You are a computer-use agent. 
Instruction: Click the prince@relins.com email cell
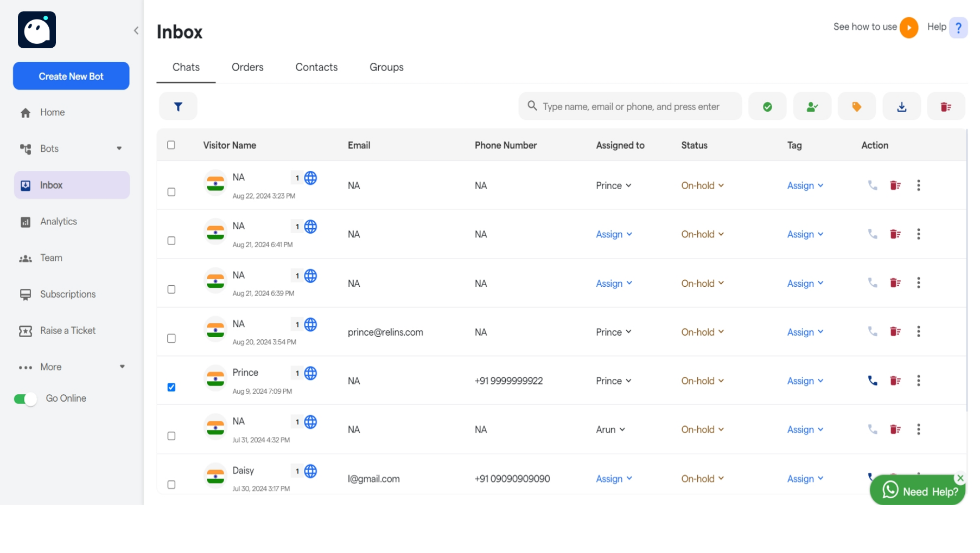coord(385,332)
